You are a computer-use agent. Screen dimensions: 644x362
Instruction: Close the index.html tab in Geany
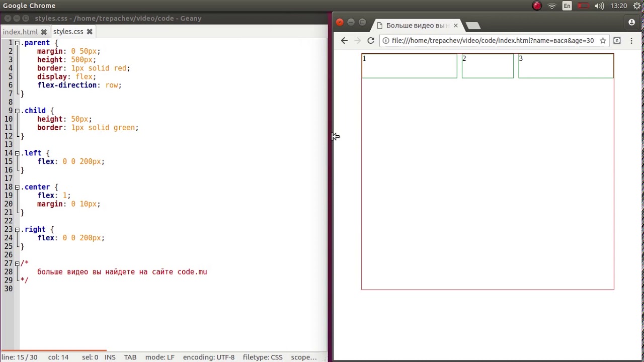pos(44,32)
